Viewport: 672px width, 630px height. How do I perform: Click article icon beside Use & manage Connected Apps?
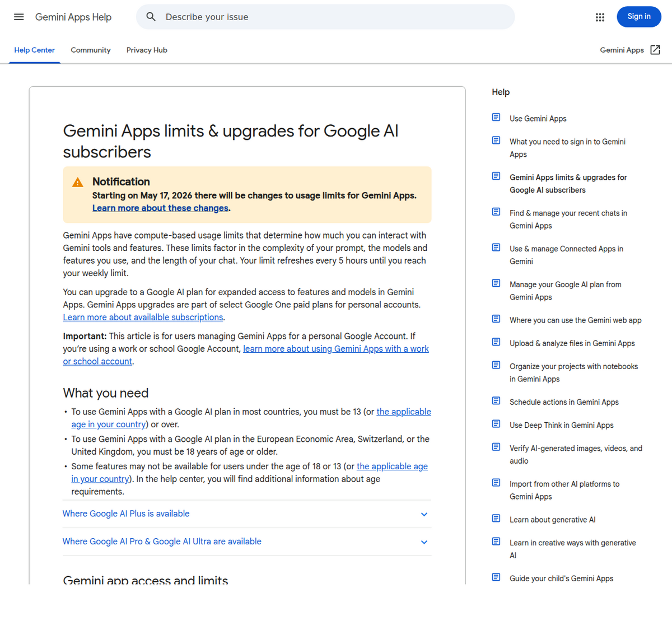tap(496, 248)
